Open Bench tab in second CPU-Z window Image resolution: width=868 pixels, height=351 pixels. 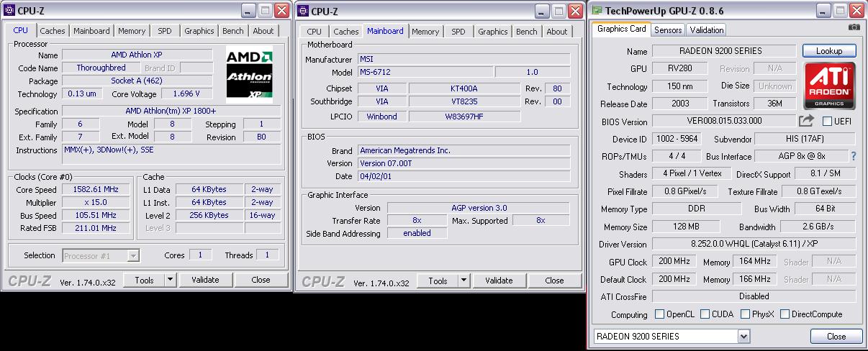[x=527, y=32]
